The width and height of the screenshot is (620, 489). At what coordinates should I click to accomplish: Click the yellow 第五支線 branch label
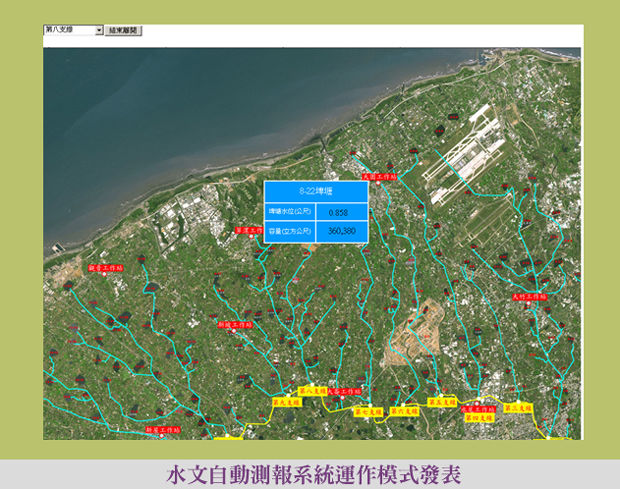click(443, 402)
